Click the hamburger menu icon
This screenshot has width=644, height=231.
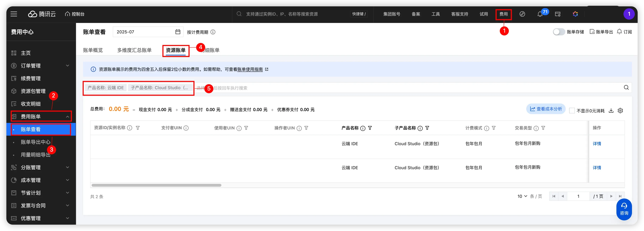[x=14, y=14]
